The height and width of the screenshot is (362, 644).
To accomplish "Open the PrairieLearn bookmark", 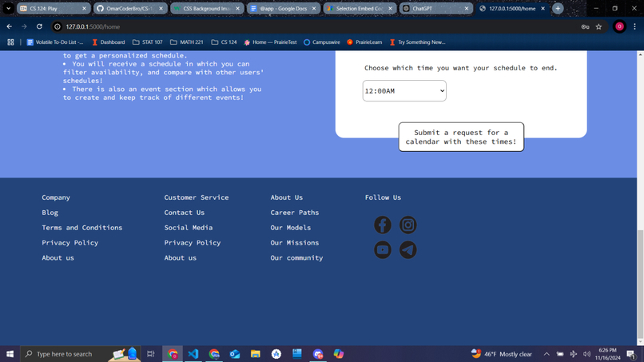I will [x=364, y=42].
